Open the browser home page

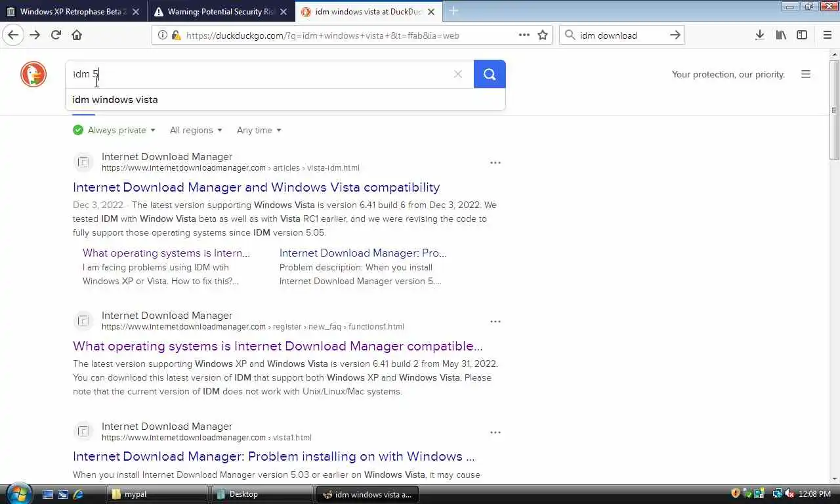[77, 35]
